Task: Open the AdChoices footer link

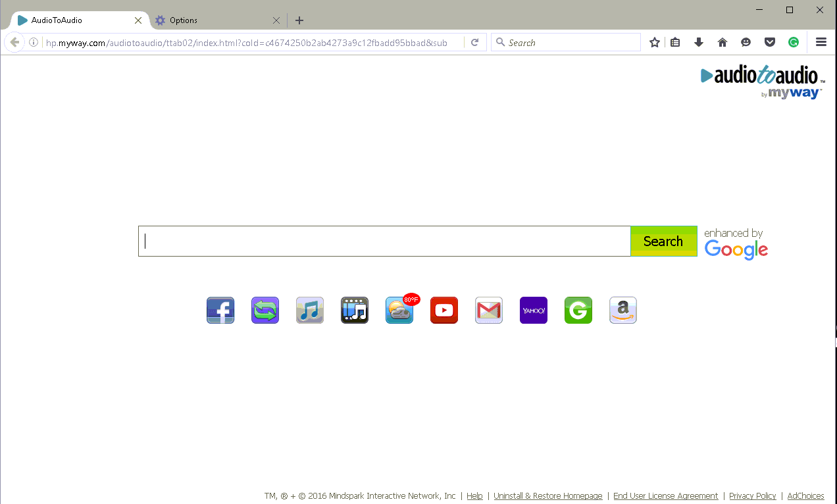Action: [x=806, y=496]
